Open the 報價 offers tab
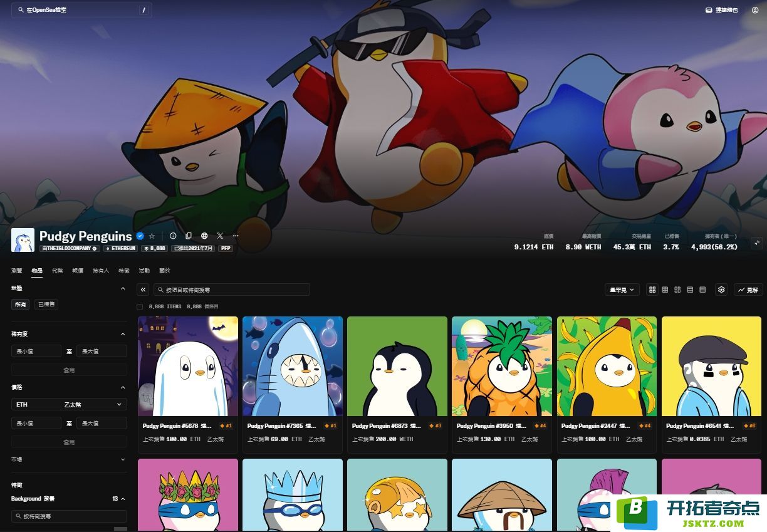Screen dimensions: 767x532 pyautogui.click(x=78, y=271)
